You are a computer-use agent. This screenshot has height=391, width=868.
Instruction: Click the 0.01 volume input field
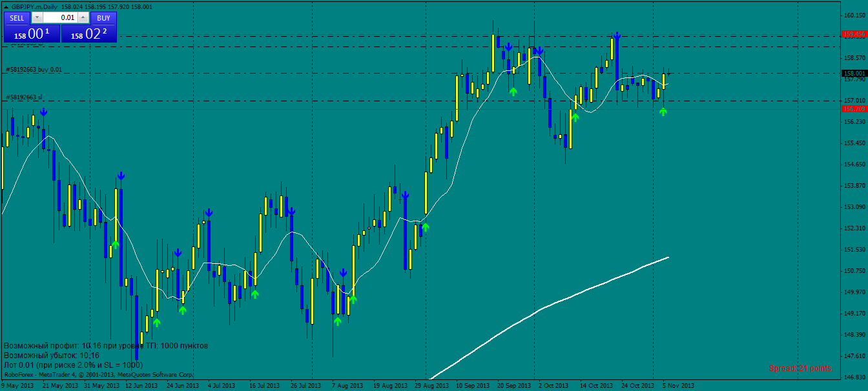[x=59, y=18]
